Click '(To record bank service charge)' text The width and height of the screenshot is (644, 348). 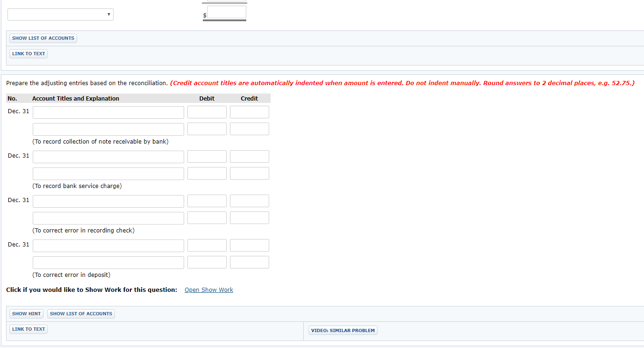pyautogui.click(x=77, y=186)
